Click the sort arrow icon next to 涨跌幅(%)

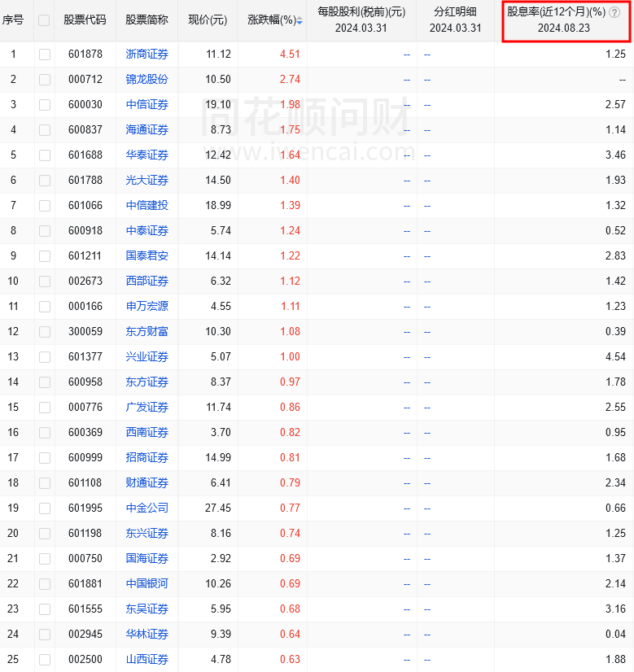coord(300,20)
